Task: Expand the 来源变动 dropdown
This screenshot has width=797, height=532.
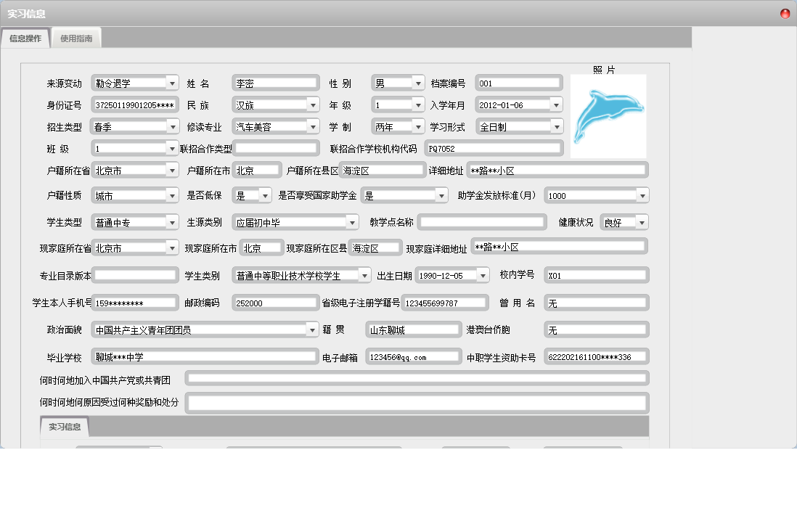Action: click(171, 83)
